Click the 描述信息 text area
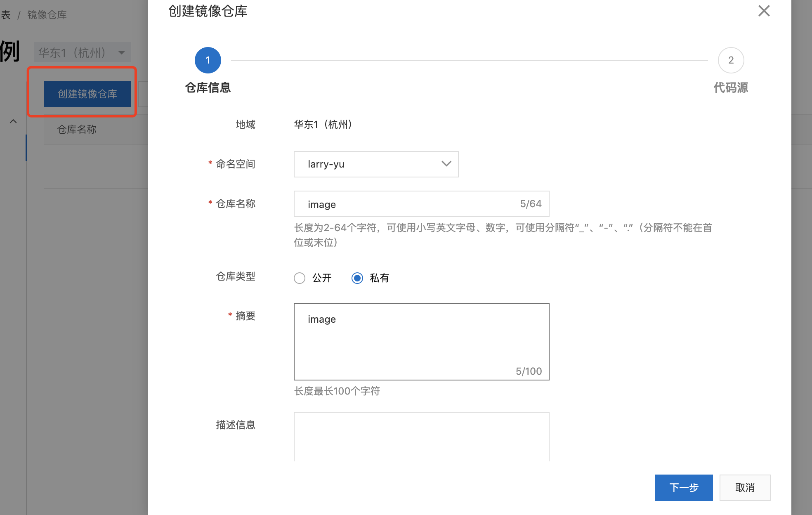Screen dimensions: 812x515 point(421,437)
